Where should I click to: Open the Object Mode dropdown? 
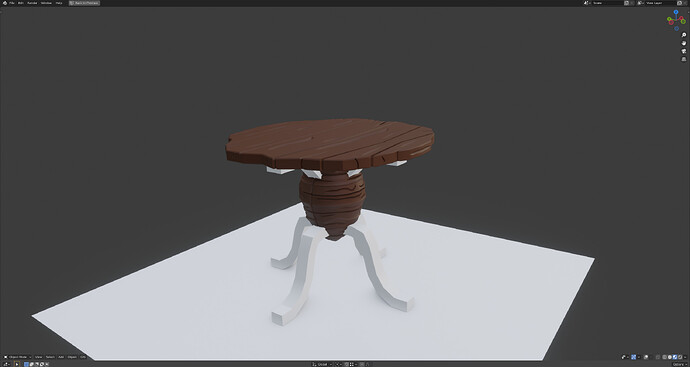click(18, 357)
